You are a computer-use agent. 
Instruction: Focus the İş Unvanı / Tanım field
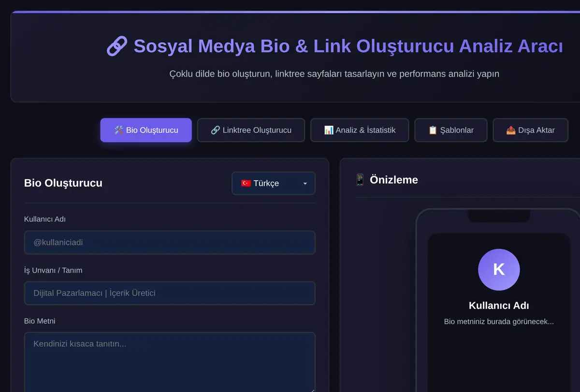tap(170, 293)
